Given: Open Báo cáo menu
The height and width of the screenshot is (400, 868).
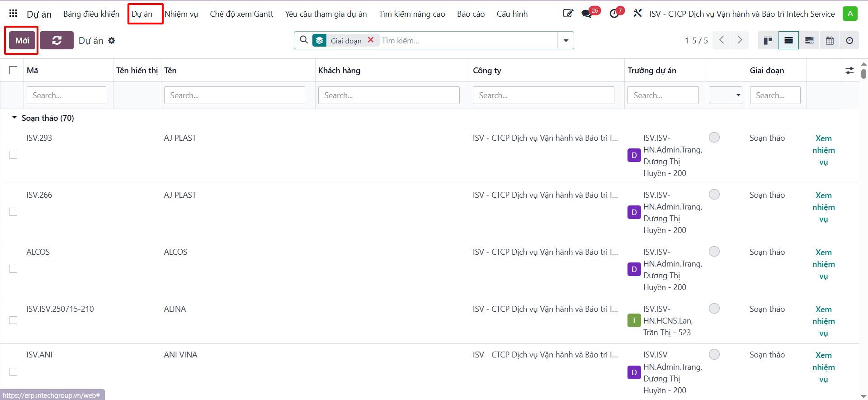Looking at the screenshot, I should pyautogui.click(x=471, y=14).
